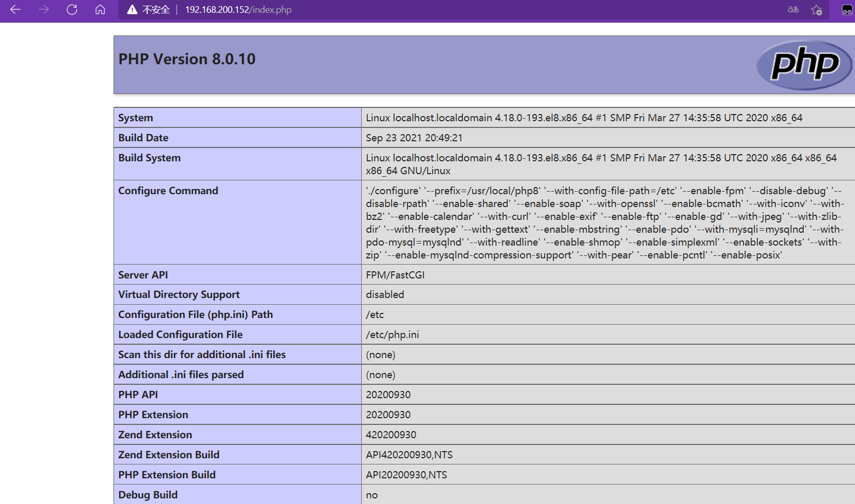Add this page to favorites
Image resolution: width=855 pixels, height=504 pixels.
click(816, 10)
